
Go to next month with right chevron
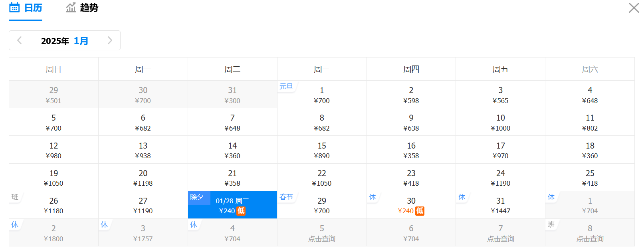pyautogui.click(x=110, y=40)
